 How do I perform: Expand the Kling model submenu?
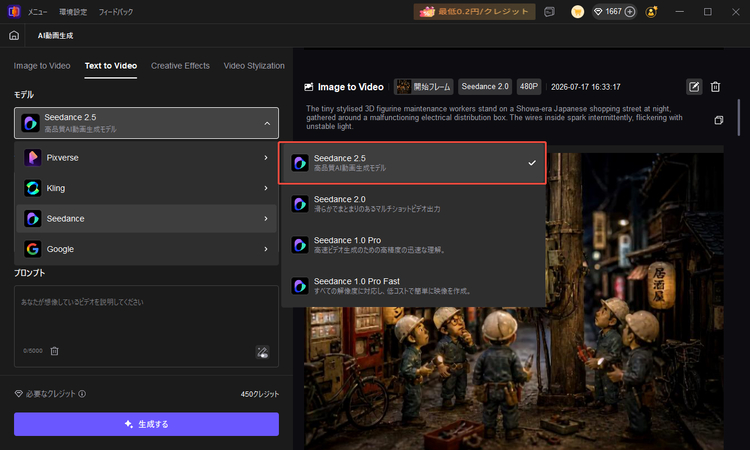coord(146,188)
